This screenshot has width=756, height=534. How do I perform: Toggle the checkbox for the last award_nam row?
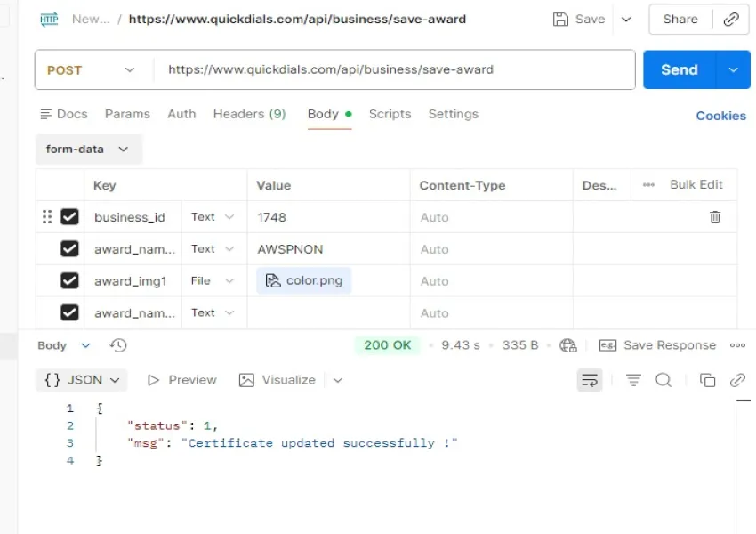69,312
